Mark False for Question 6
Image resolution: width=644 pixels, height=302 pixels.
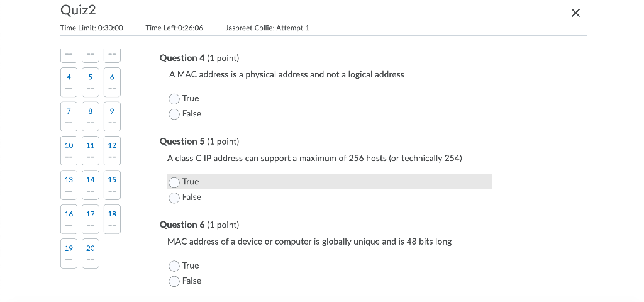[174, 281]
